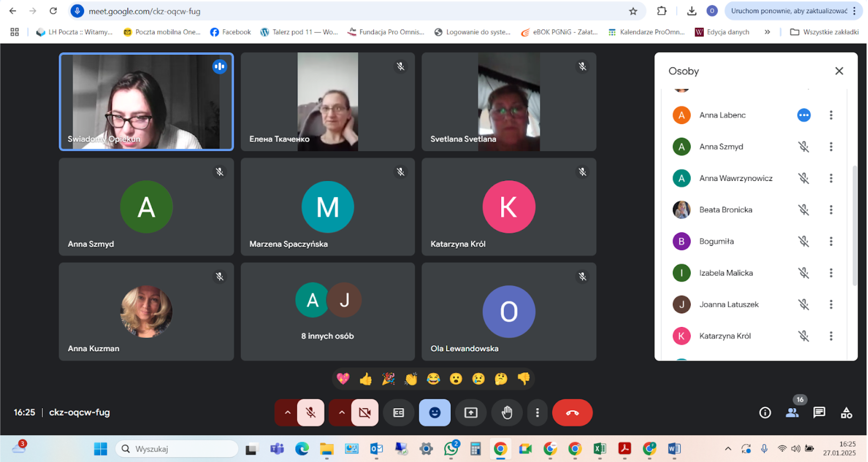Send the party popper emoji reaction
This screenshot has height=462, width=868.
[x=388, y=379]
